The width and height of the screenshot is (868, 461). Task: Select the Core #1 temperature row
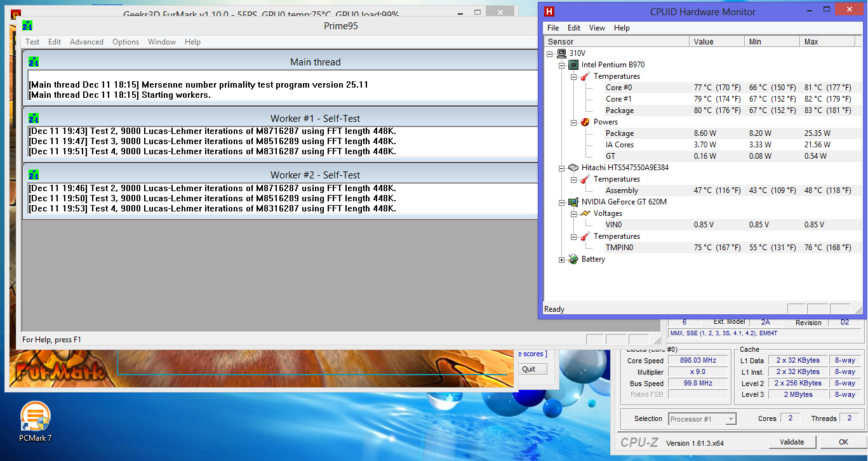[x=618, y=99]
